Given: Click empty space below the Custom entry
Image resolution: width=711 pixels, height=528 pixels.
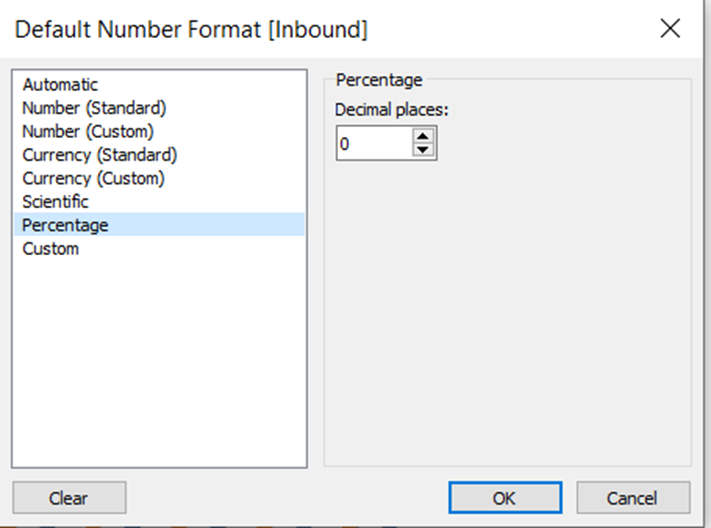Looking at the screenshot, I should pos(160,360).
